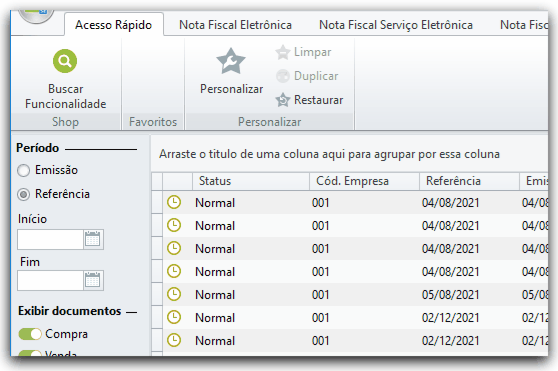The width and height of the screenshot is (558, 371).
Task: Open the Fim date calendar picker
Action: [93, 280]
